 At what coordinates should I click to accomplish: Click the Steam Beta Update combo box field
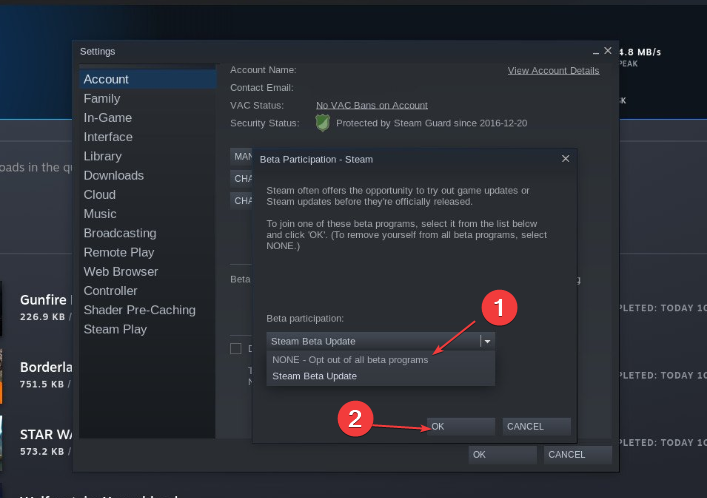tap(381, 341)
